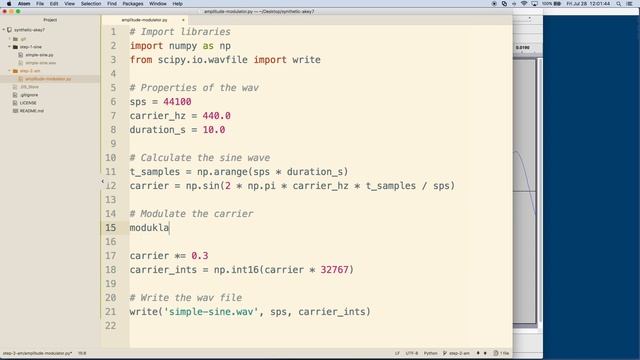The width and height of the screenshot is (640, 360).
Task: Expand the .git folder arrow
Action: coord(9,39)
